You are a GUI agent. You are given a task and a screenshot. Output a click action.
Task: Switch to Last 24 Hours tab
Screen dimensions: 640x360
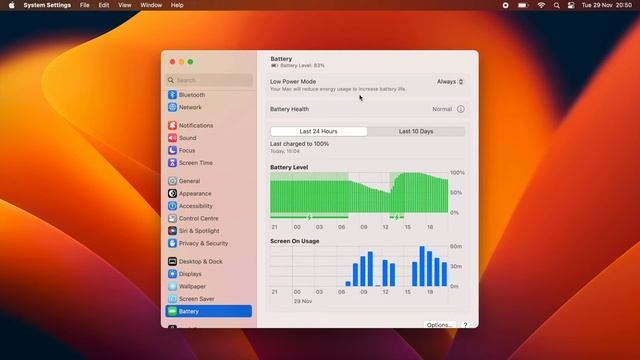point(318,131)
